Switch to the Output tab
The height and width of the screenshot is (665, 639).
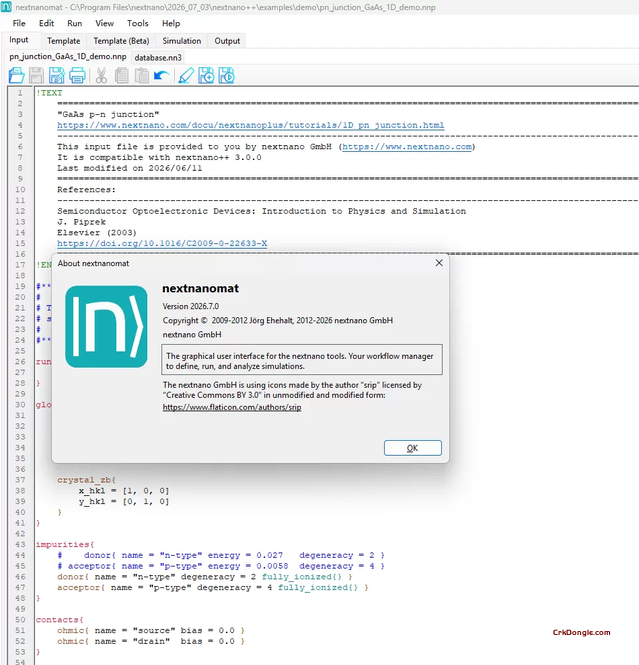227,41
